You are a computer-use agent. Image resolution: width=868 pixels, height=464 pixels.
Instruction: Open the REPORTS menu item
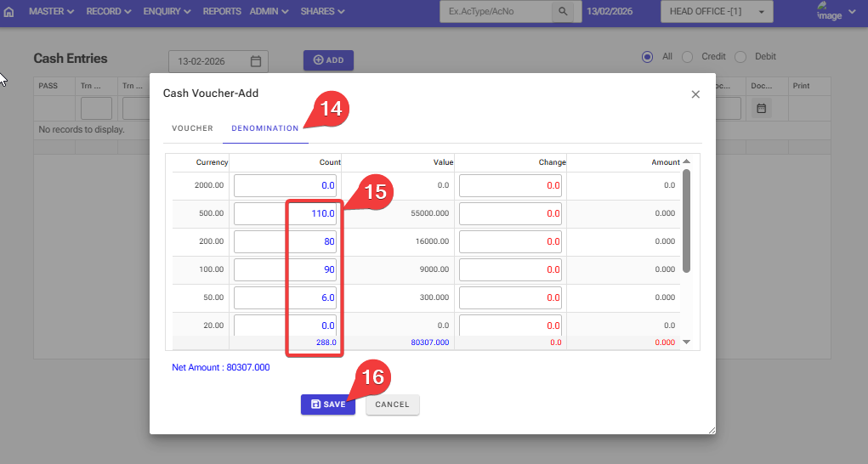[x=222, y=12]
